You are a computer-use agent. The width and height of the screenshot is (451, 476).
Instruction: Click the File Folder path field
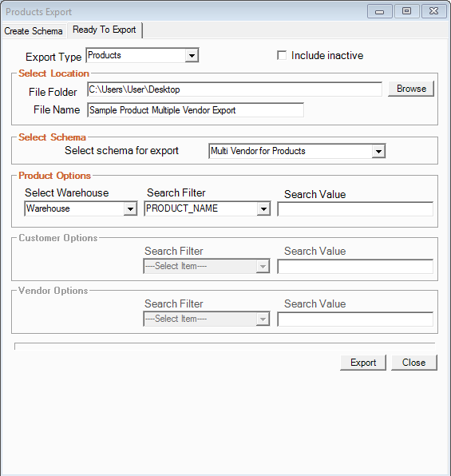click(x=235, y=89)
